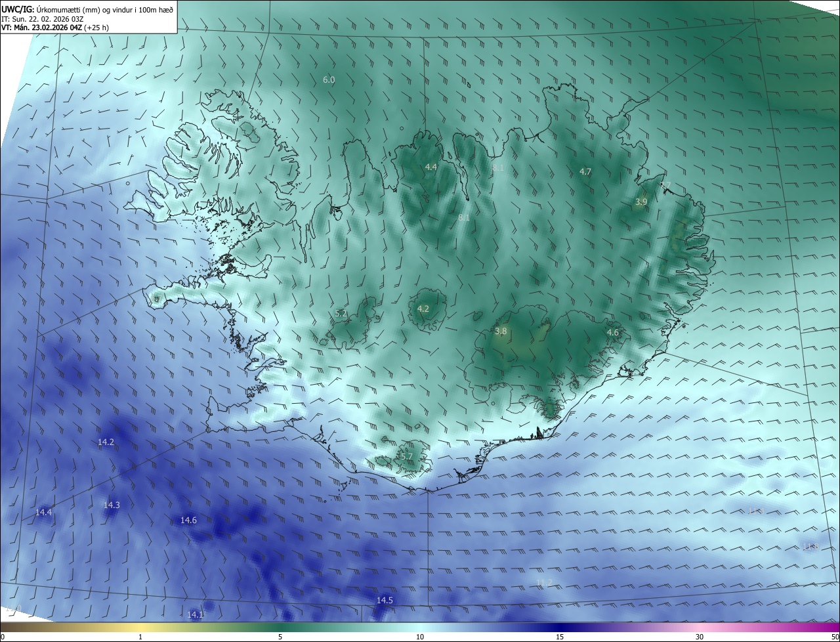The image size is (840, 642).
Task: Click the 4.7 value label in northeast Iceland
Action: coord(585,172)
